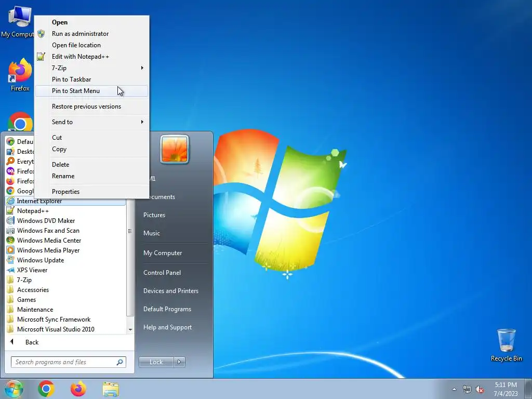Select Cut in the context menu
Image resolution: width=532 pixels, height=399 pixels.
point(91,137)
